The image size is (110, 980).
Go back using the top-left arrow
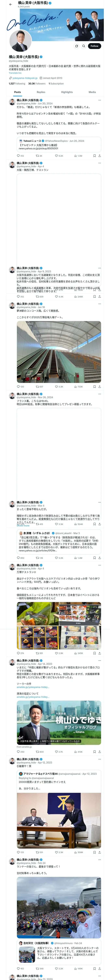tap(11, 4)
